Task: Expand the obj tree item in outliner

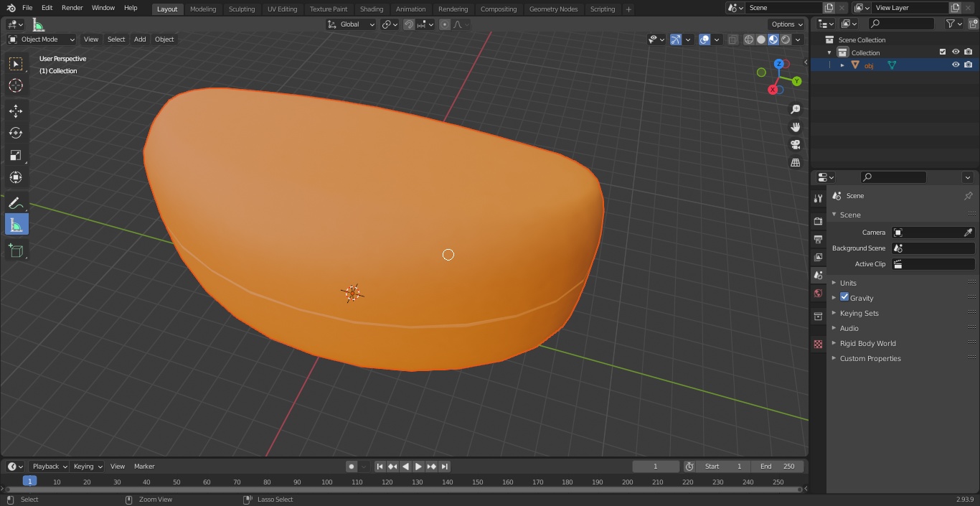Action: point(842,65)
